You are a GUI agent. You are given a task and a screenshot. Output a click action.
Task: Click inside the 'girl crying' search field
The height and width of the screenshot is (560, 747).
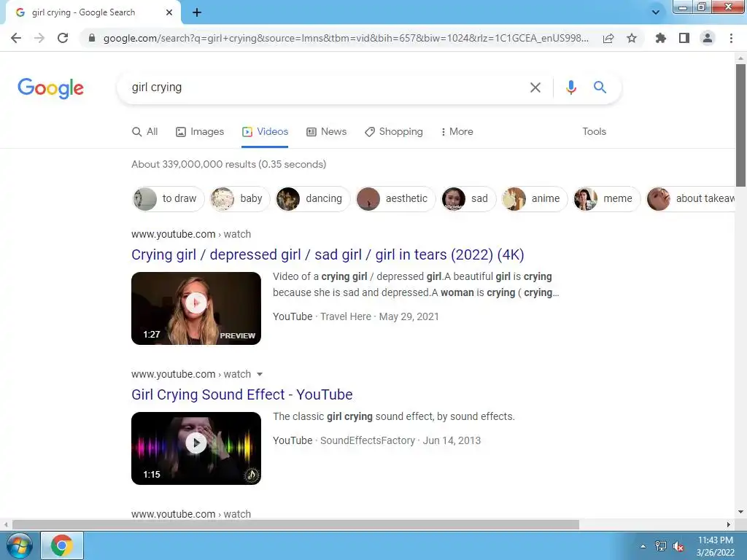(x=324, y=87)
